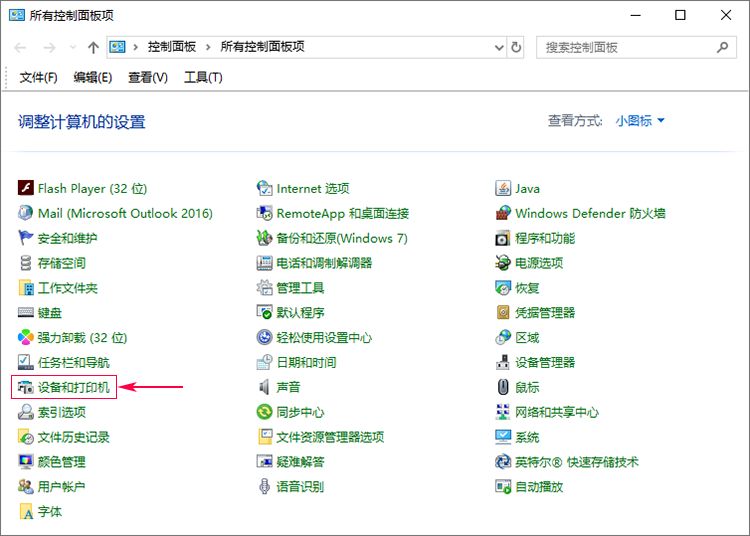The width and height of the screenshot is (750, 536).
Task: Expand the chevron before 控制面板 breadcrumb
Action: (x=136, y=47)
